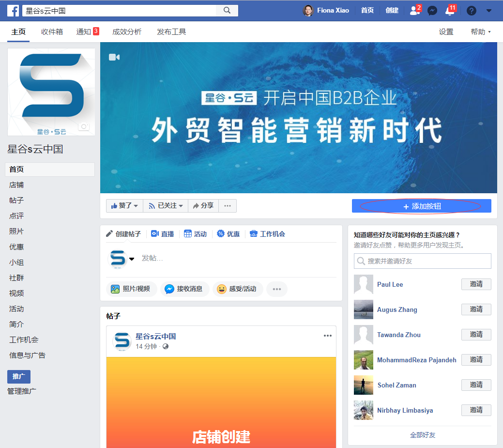Open the account dropdown arrow at top right

click(488, 10)
